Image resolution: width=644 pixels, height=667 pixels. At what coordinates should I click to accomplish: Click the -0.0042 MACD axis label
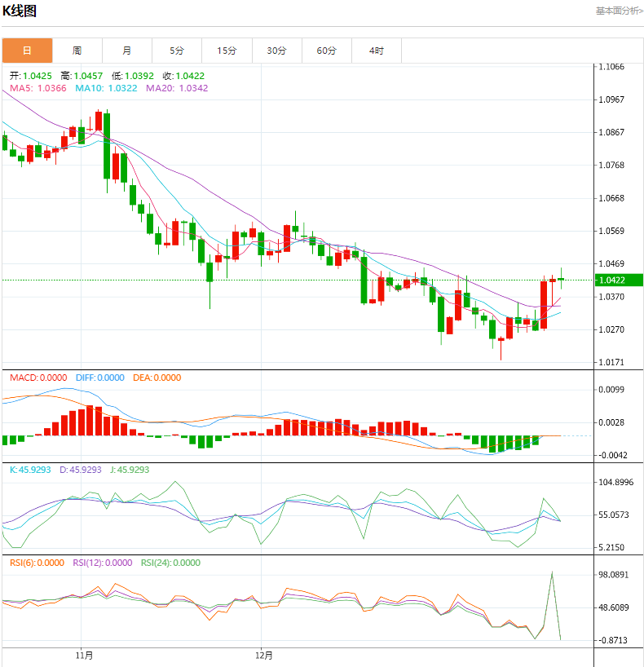(x=612, y=455)
